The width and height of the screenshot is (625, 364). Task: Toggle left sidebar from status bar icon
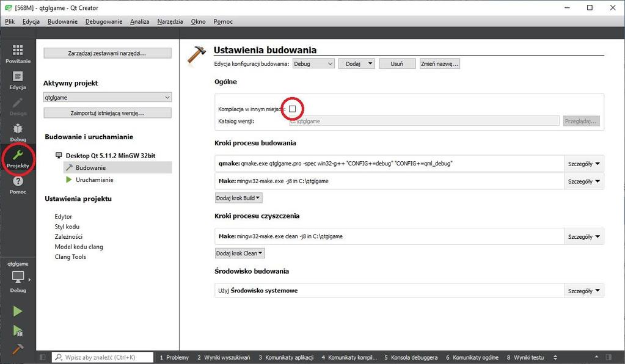43,357
